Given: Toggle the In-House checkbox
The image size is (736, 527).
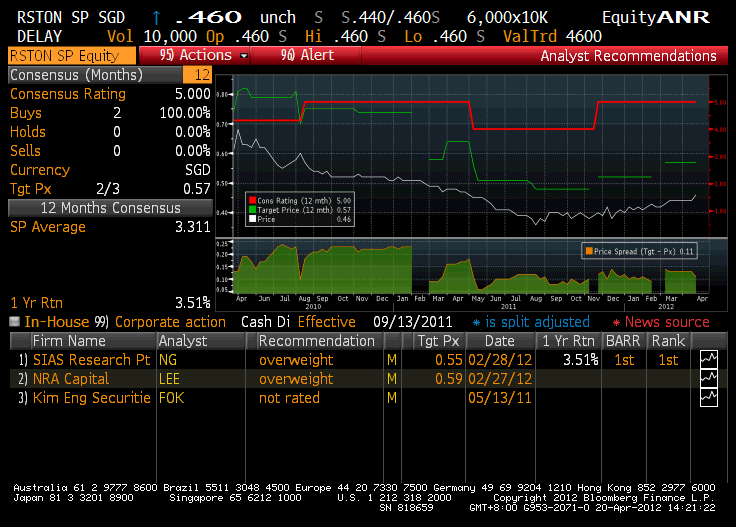Looking at the screenshot, I should [x=15, y=321].
